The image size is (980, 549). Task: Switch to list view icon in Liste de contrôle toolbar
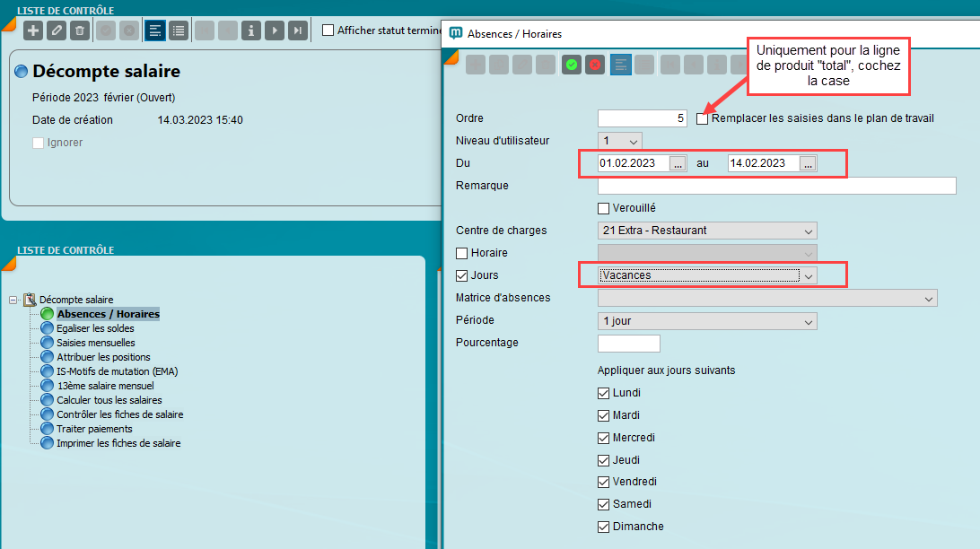179,30
